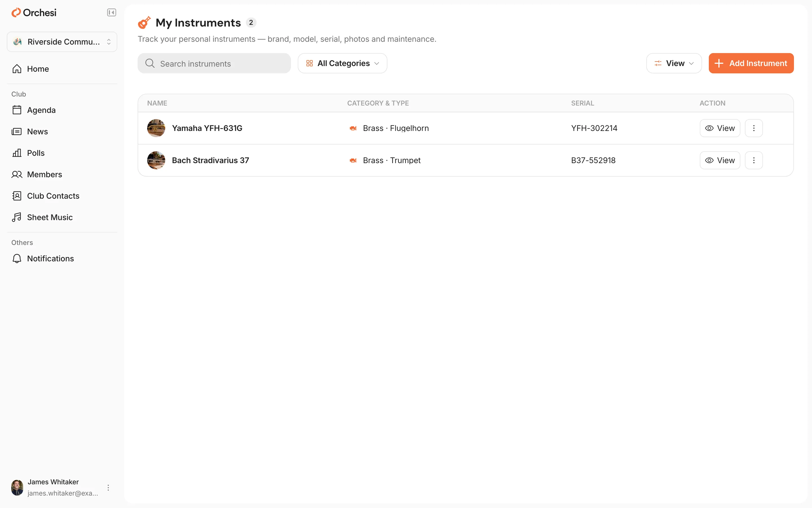Click Brass · Flugelhorn category text

click(396, 128)
